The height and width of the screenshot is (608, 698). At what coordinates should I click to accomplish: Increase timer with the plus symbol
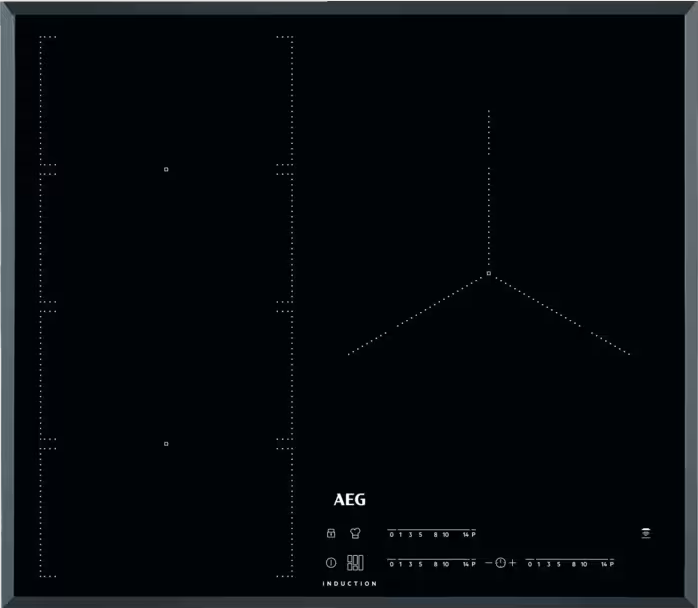513,564
